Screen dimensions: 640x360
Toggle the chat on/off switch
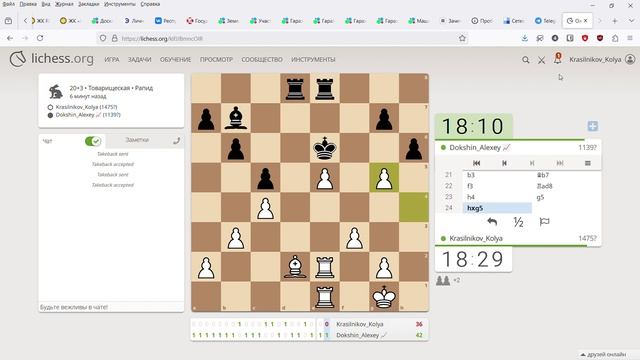[x=93, y=141]
